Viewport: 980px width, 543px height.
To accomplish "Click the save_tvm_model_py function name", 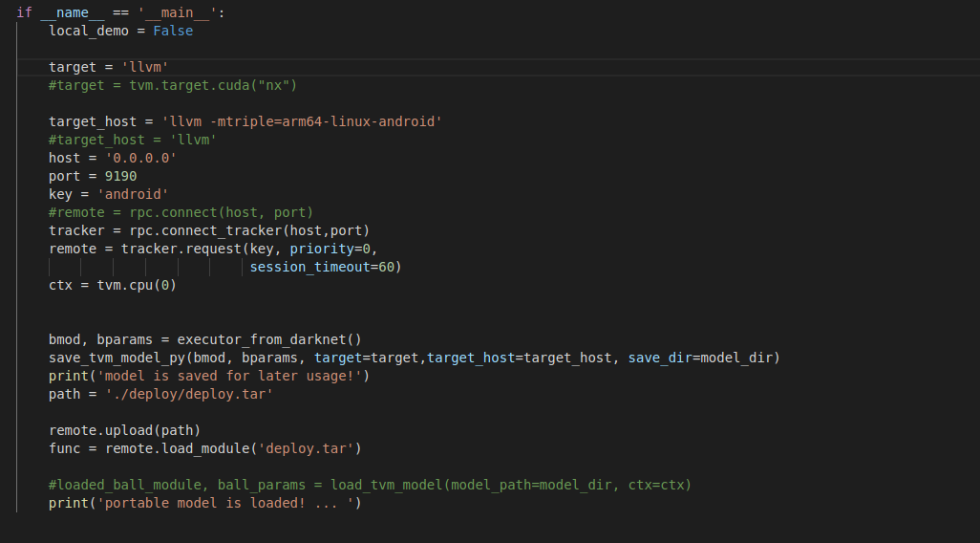I will [117, 358].
